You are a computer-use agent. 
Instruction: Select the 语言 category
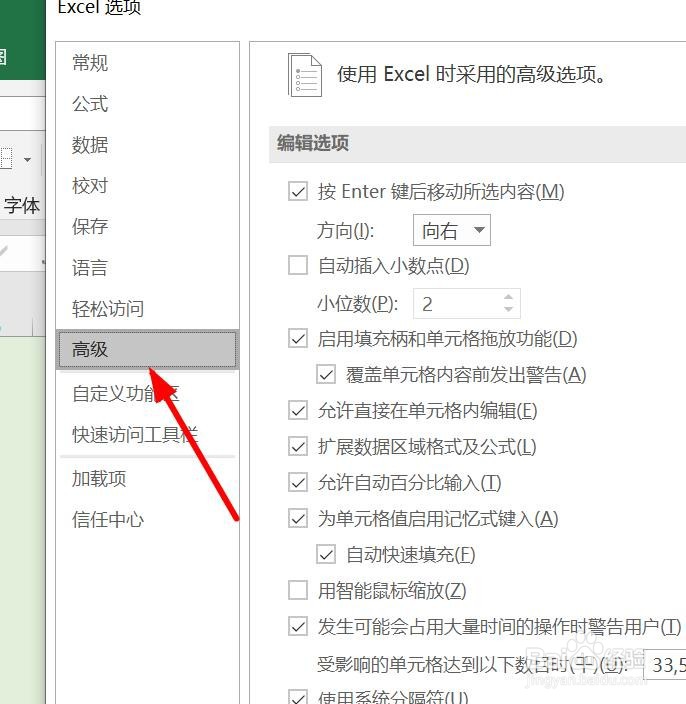tap(90, 268)
